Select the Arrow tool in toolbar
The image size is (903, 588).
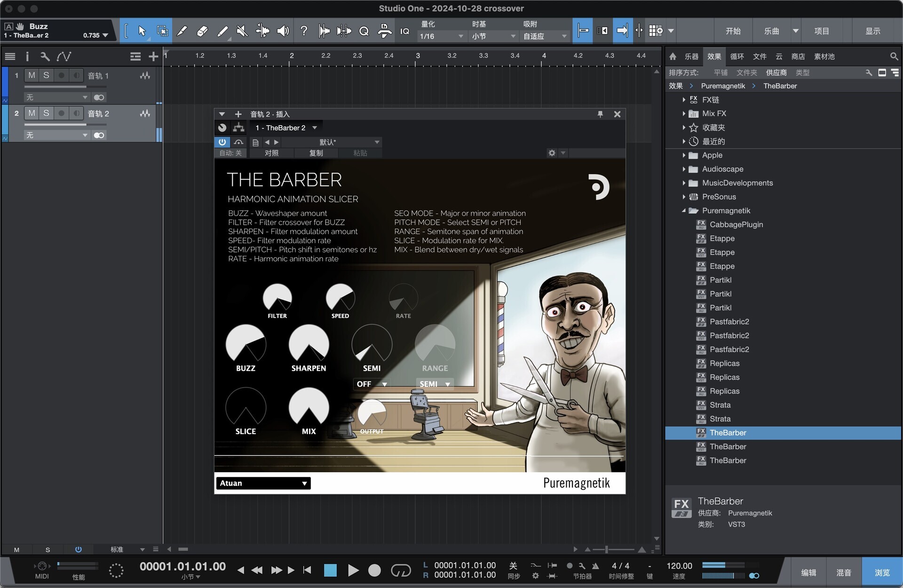tap(142, 31)
